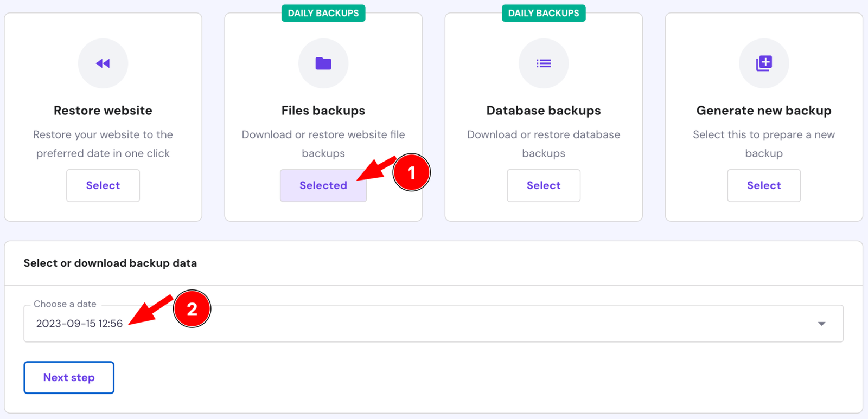Image resolution: width=868 pixels, height=419 pixels.
Task: Expand the date list using the caret arrow
Action: tap(821, 324)
